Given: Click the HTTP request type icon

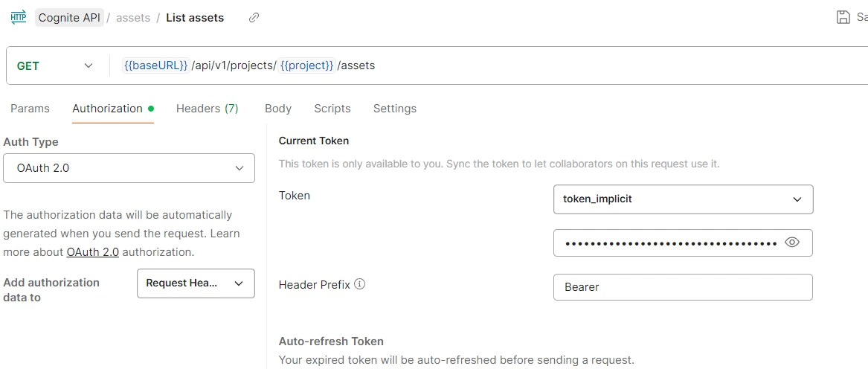Looking at the screenshot, I should point(19,17).
